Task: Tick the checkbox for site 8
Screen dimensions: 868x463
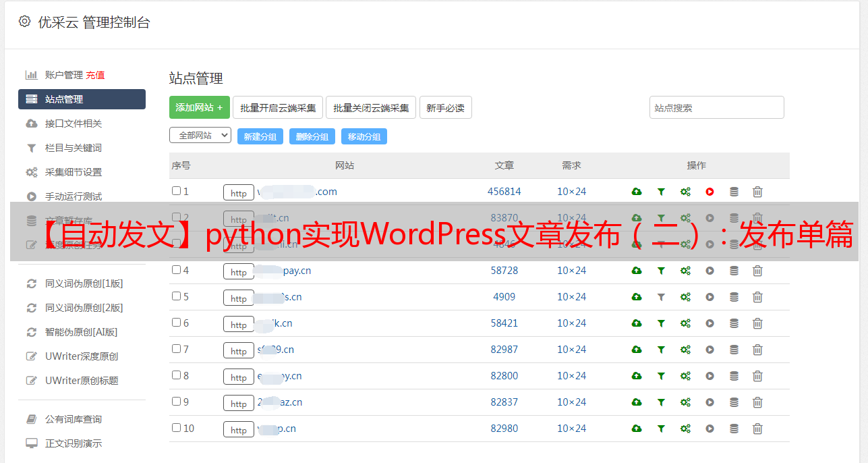Action: pos(176,375)
